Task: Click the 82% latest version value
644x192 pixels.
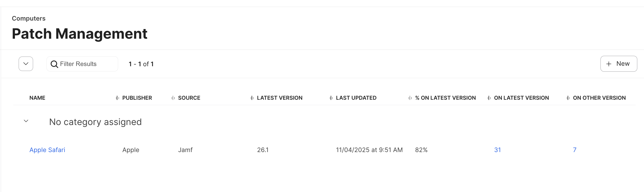Action: pos(421,150)
